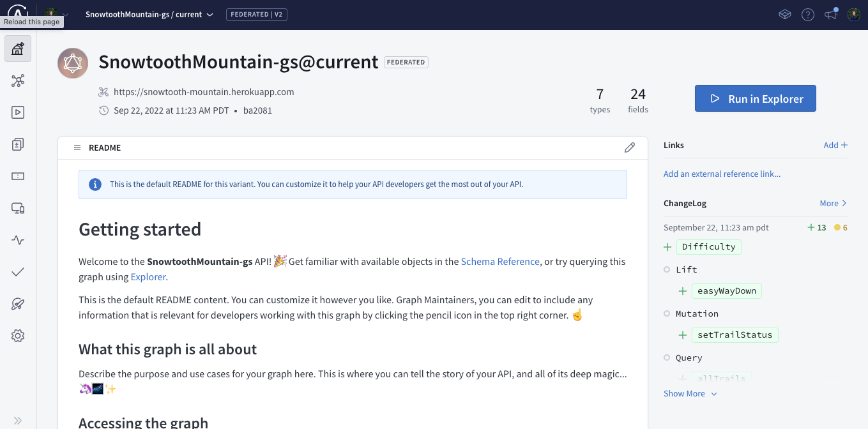Screen dimensions: 868x429
Task: Click the satellite endpoint icon
Action: point(103,92)
